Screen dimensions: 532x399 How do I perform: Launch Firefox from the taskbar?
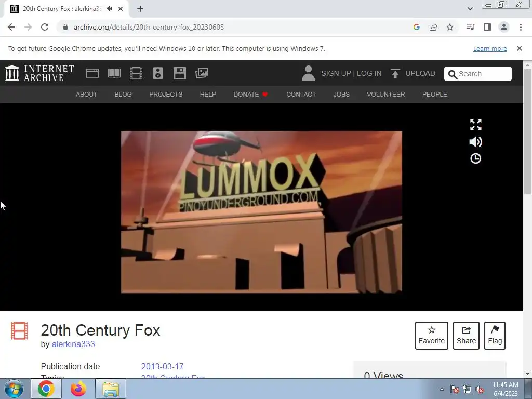point(78,389)
